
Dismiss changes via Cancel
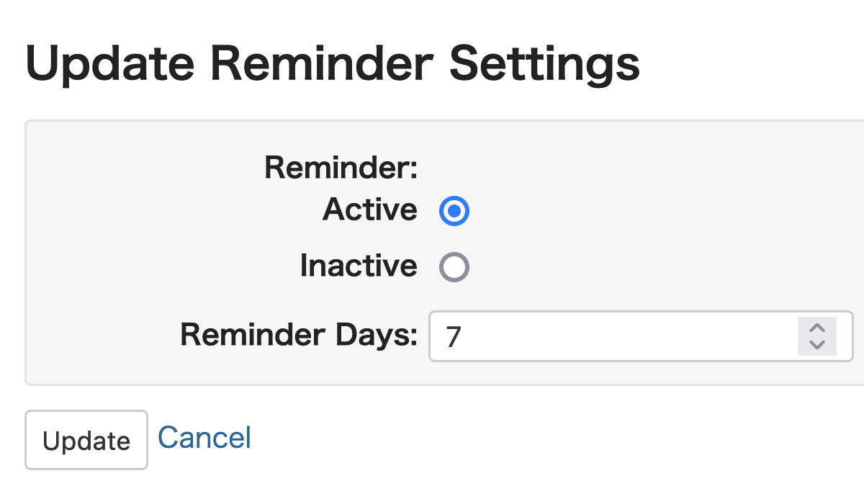[x=204, y=436]
